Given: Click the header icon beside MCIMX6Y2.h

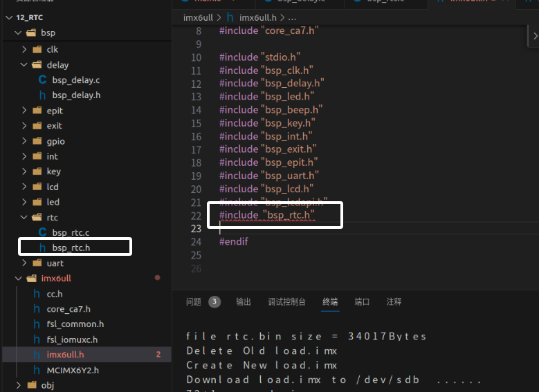Looking at the screenshot, I should [x=37, y=370].
